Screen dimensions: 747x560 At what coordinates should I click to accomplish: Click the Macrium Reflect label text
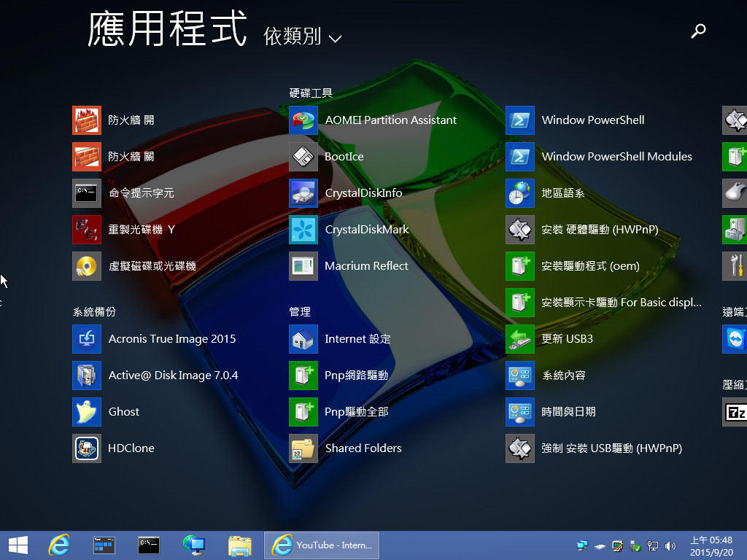(x=366, y=265)
